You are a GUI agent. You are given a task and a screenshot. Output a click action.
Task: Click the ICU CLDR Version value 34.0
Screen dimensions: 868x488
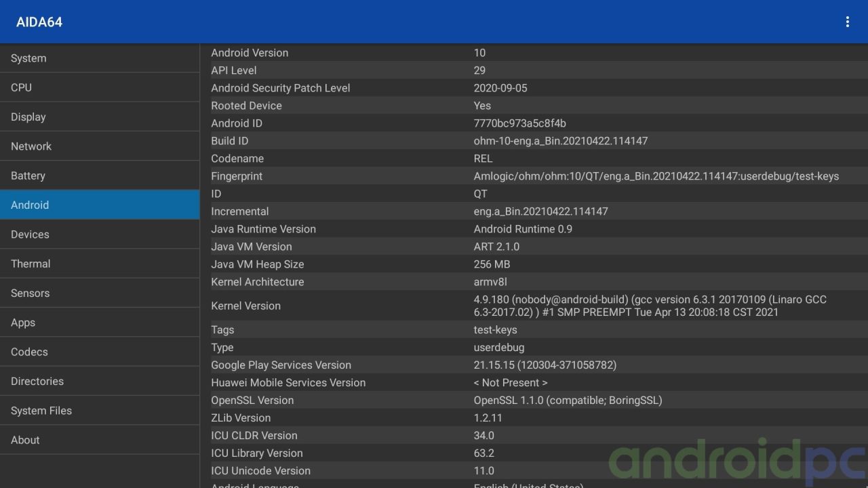[484, 436]
